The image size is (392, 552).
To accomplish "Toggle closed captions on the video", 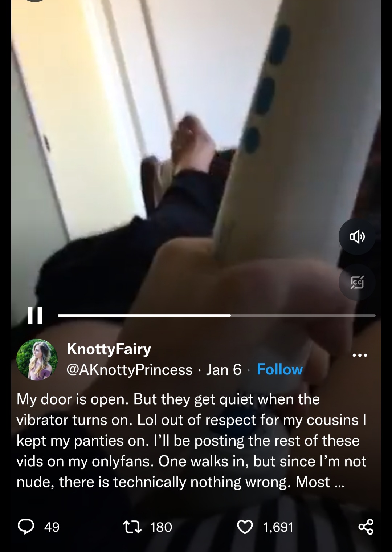I will pos(357,282).
